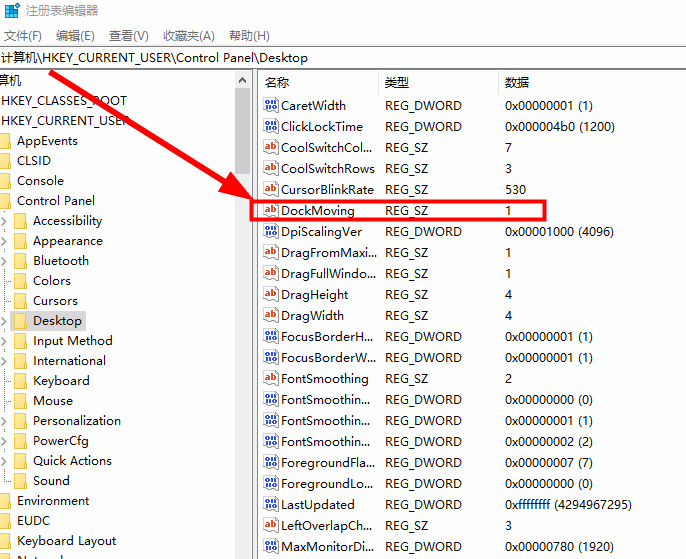Select the Keyboard Layout tree key

pos(66,541)
